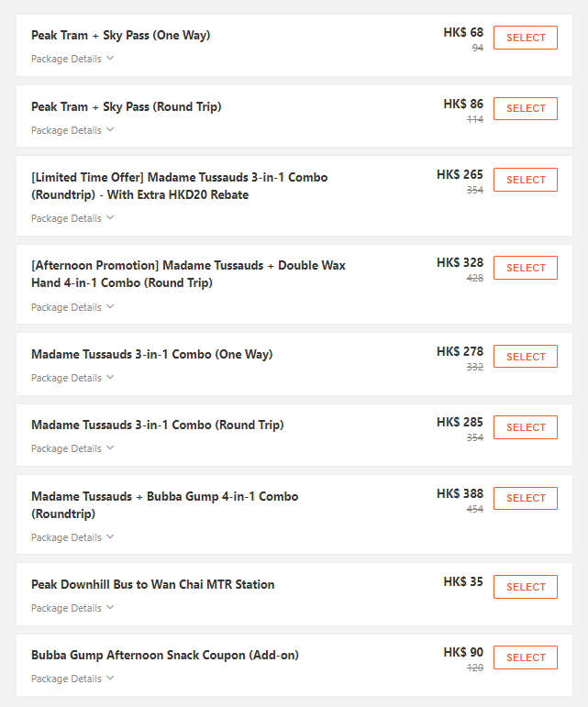Click the Bubba Gump Afternoon Snack Coupon title
The image size is (588, 707).
pyautogui.click(x=164, y=655)
